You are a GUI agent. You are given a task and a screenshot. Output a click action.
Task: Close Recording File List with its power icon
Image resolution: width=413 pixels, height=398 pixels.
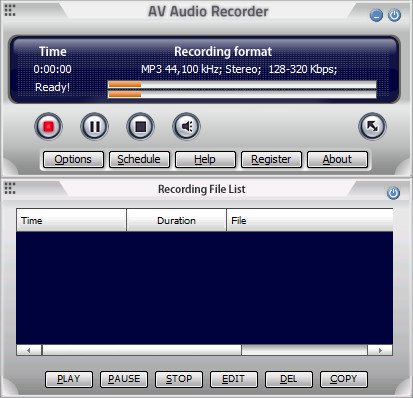[393, 193]
